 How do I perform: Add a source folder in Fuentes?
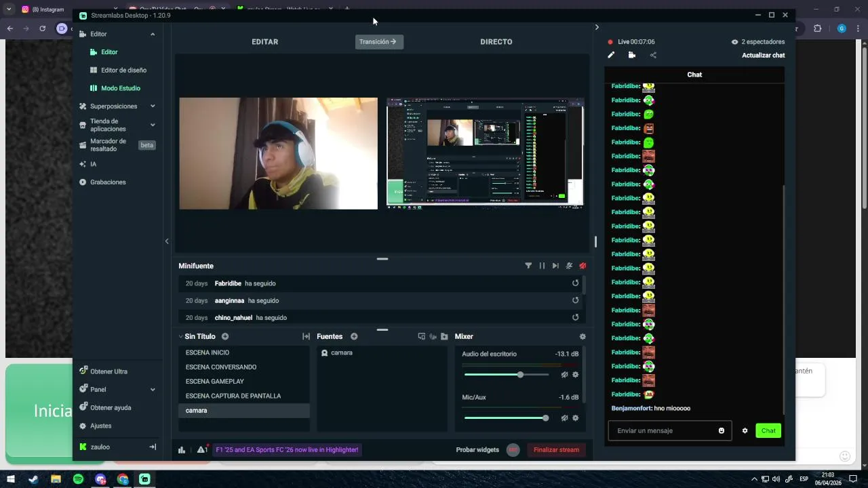coord(444,336)
